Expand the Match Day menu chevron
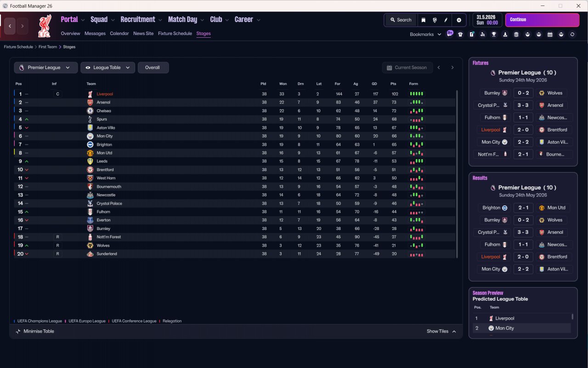Viewport: 588px width, 368px height. (x=202, y=20)
